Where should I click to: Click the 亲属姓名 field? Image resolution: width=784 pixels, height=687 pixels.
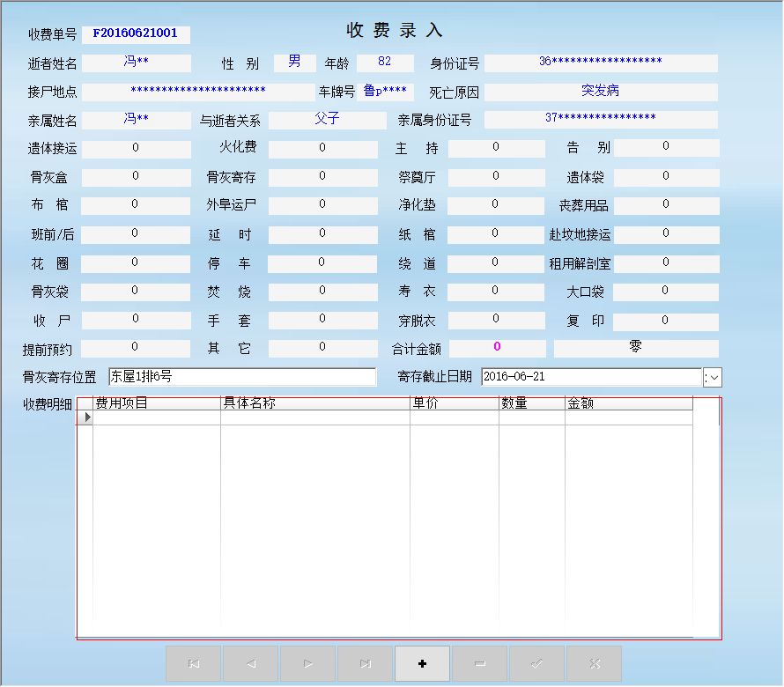[136, 120]
